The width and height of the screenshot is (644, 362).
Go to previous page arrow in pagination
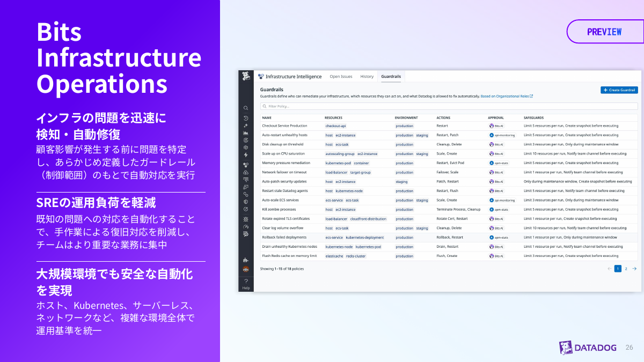(x=609, y=269)
